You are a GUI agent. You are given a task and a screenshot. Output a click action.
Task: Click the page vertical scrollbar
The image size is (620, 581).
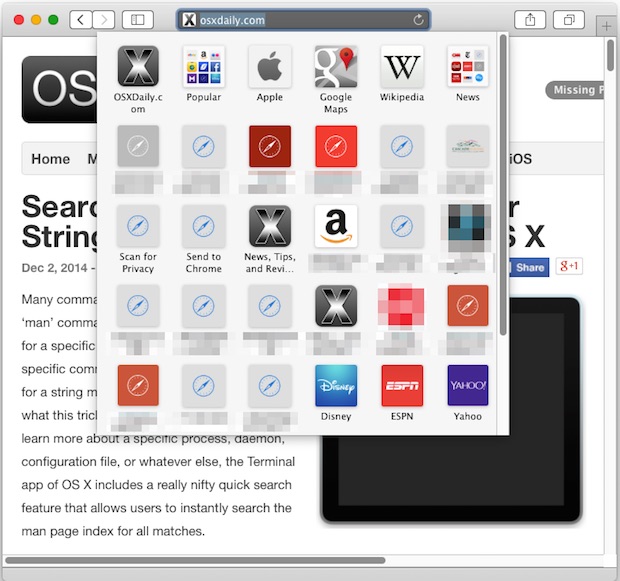(x=611, y=55)
